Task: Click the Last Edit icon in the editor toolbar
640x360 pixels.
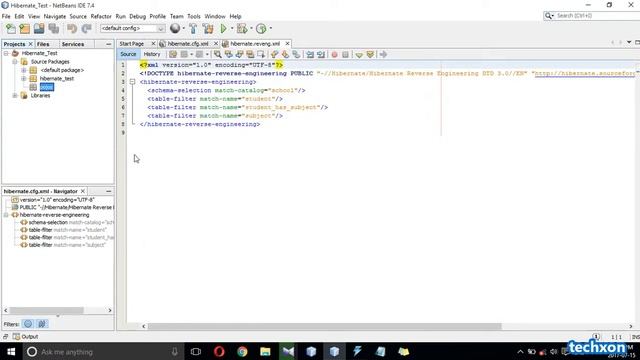Action: tap(173, 54)
